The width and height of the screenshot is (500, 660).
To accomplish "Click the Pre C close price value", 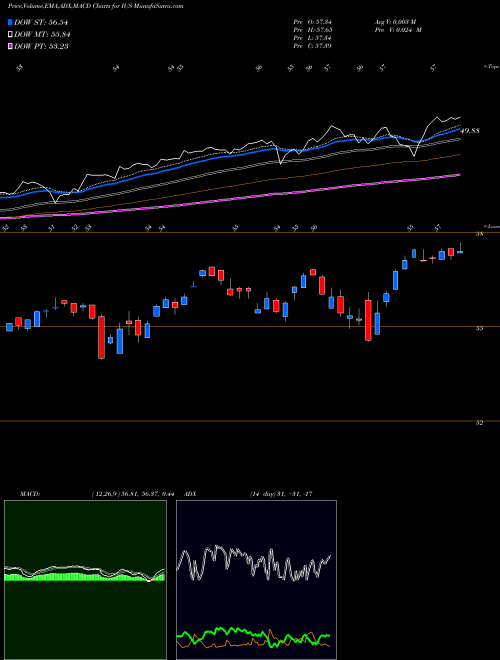I will (x=312, y=46).
